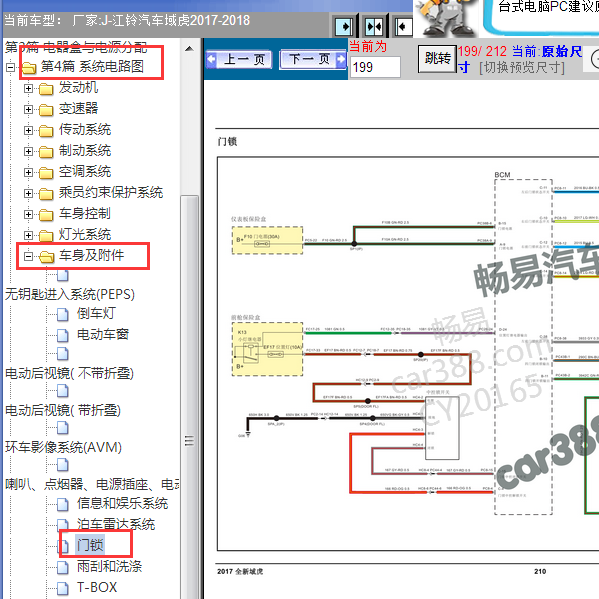Click the 灯光系统 folder icon

pyautogui.click(x=46, y=236)
